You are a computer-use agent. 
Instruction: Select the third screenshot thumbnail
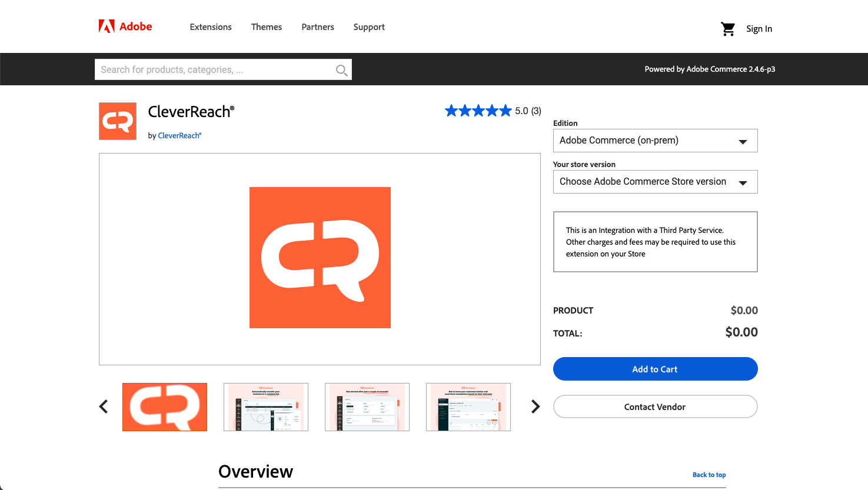pyautogui.click(x=367, y=407)
